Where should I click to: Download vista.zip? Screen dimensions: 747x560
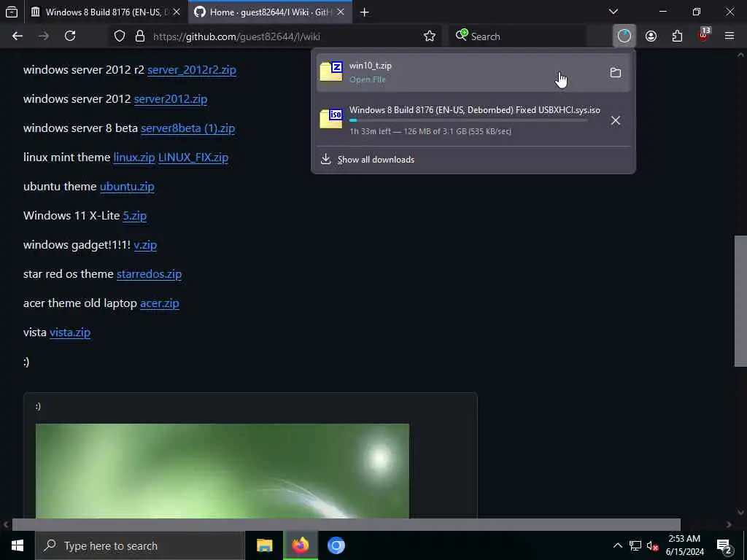pos(70,332)
